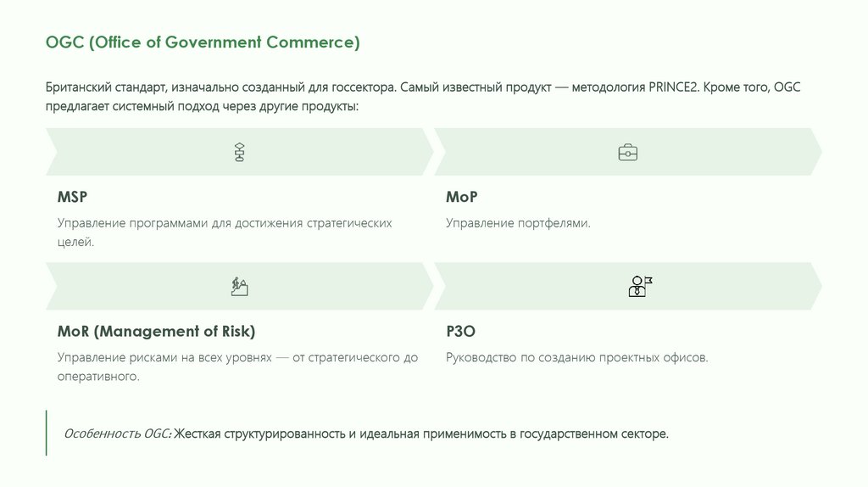Click 'Британский стандарт' at the paragraph start
Image resolution: width=868 pixels, height=487 pixels.
(x=99, y=88)
